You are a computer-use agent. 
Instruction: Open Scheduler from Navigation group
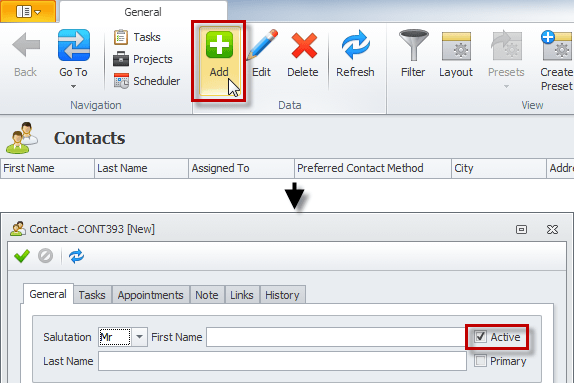coord(146,81)
